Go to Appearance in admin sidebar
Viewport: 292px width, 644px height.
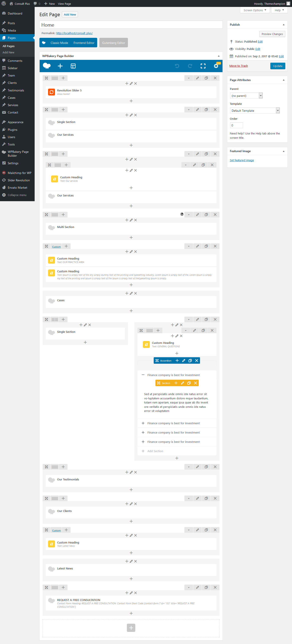click(x=16, y=122)
